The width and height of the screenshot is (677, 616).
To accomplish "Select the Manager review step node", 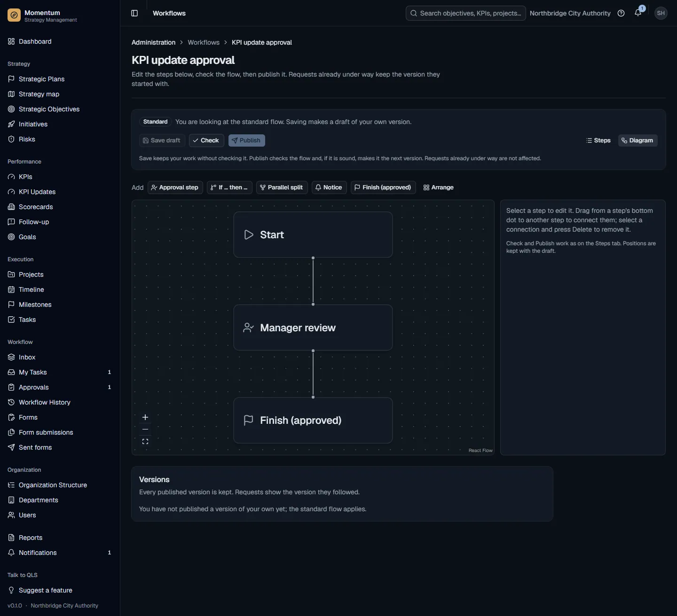I will coord(313,327).
